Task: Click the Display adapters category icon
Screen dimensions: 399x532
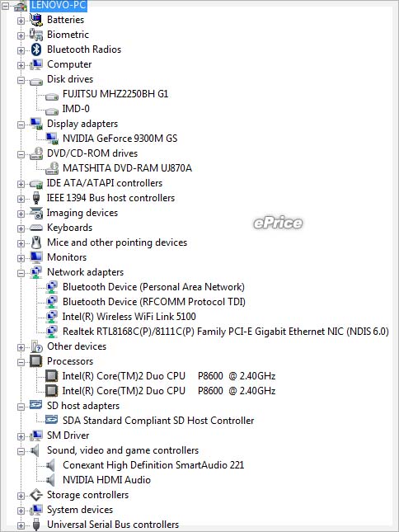Action: [36, 124]
